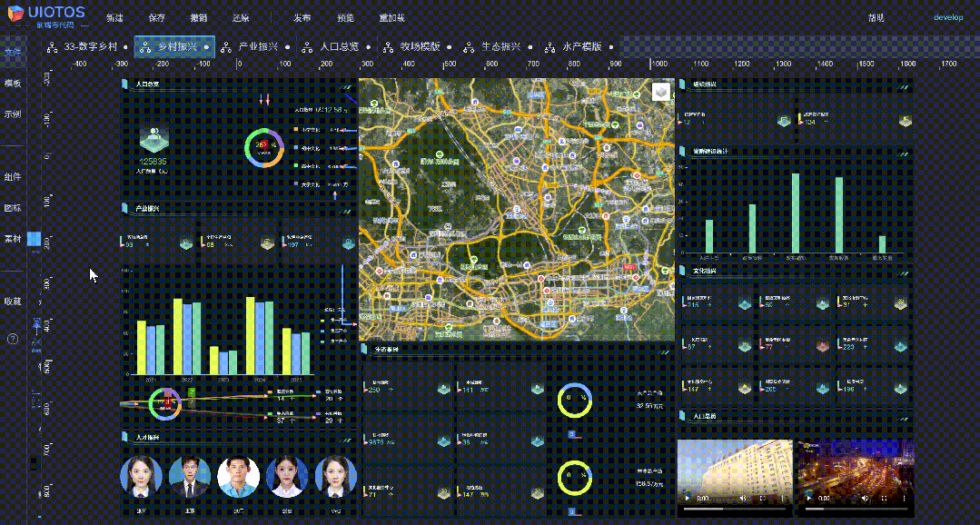Mute the night city traffic video
This screenshot has width=980, height=525.
tap(865, 499)
